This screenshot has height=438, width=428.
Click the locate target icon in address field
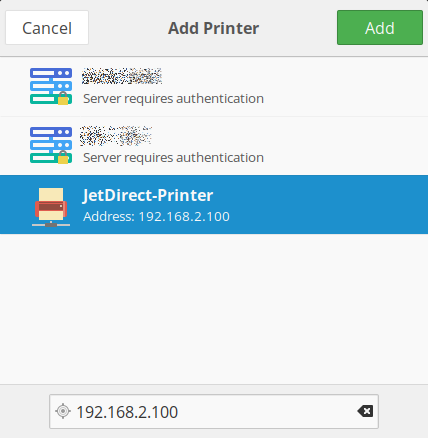pos(63,411)
